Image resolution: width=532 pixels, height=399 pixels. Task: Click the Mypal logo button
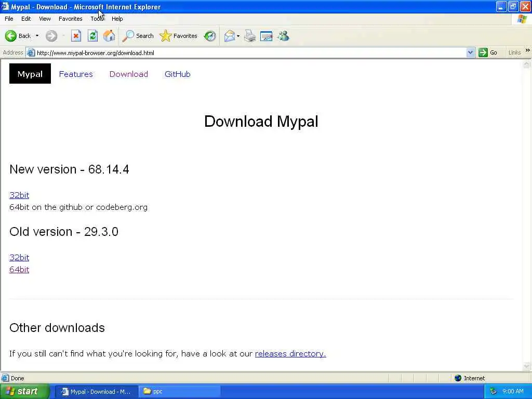point(30,74)
